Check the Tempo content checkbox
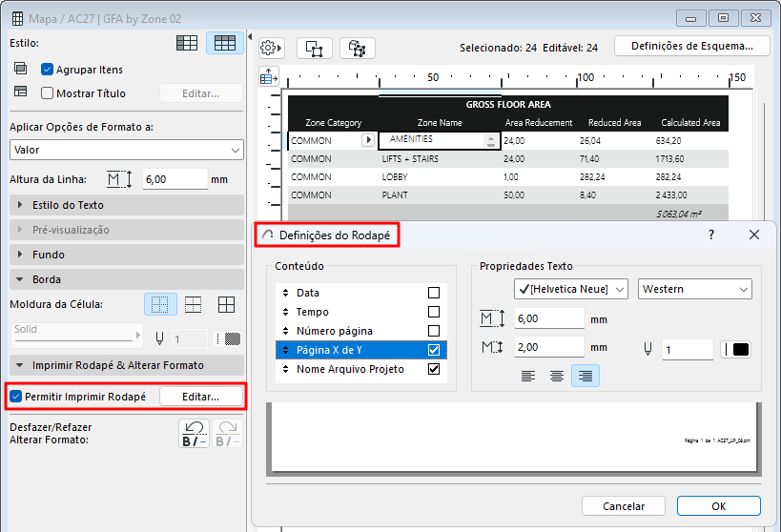Viewport: 781px width, 532px height. click(x=434, y=312)
